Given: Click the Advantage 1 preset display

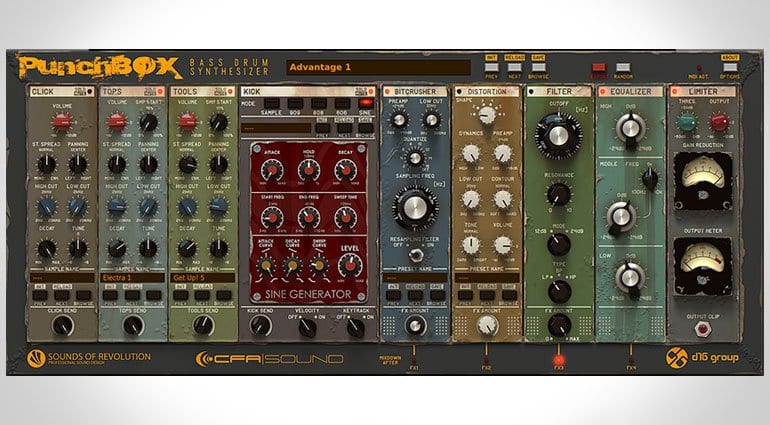Looking at the screenshot, I should [x=378, y=67].
